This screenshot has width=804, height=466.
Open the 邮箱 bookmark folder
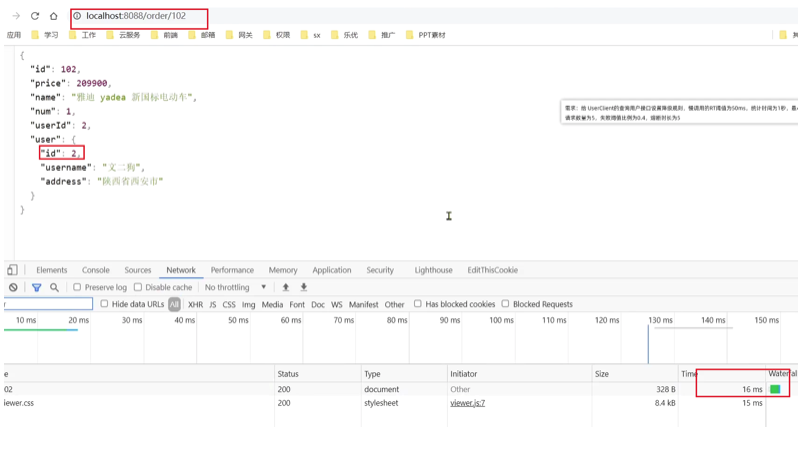click(x=202, y=35)
